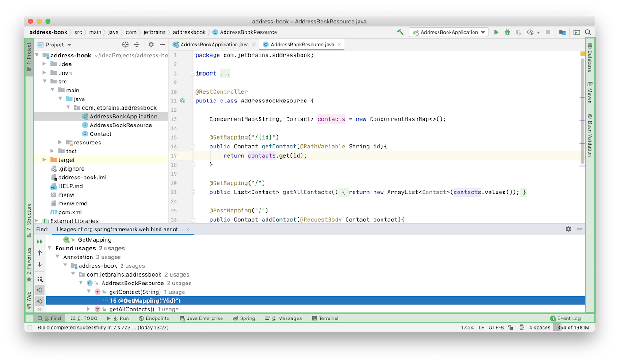This screenshot has height=364, width=619.
Task: Close the AddressBookResource.java tab
Action: click(340, 45)
